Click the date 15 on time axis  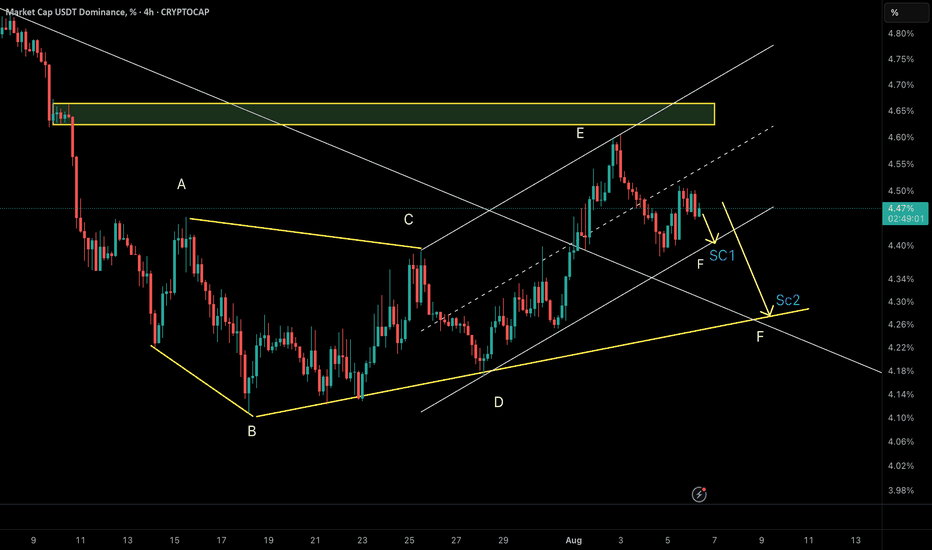pyautogui.click(x=174, y=540)
